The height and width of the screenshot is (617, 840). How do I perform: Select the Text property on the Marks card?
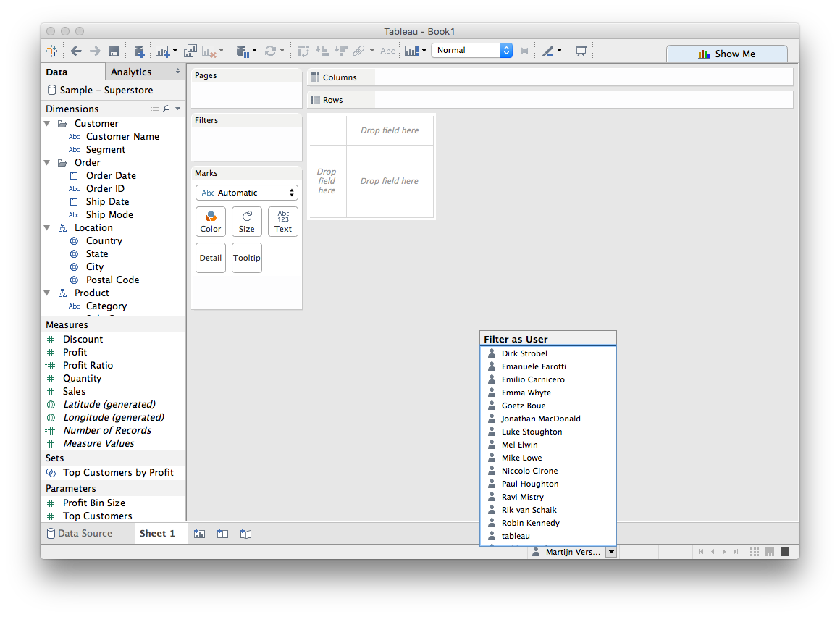282,221
